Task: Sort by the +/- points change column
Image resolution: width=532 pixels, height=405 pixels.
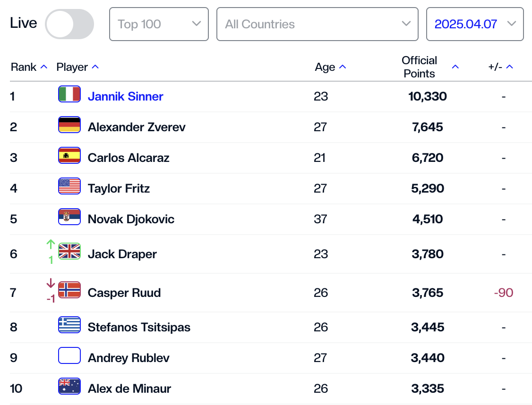Action: tap(500, 67)
